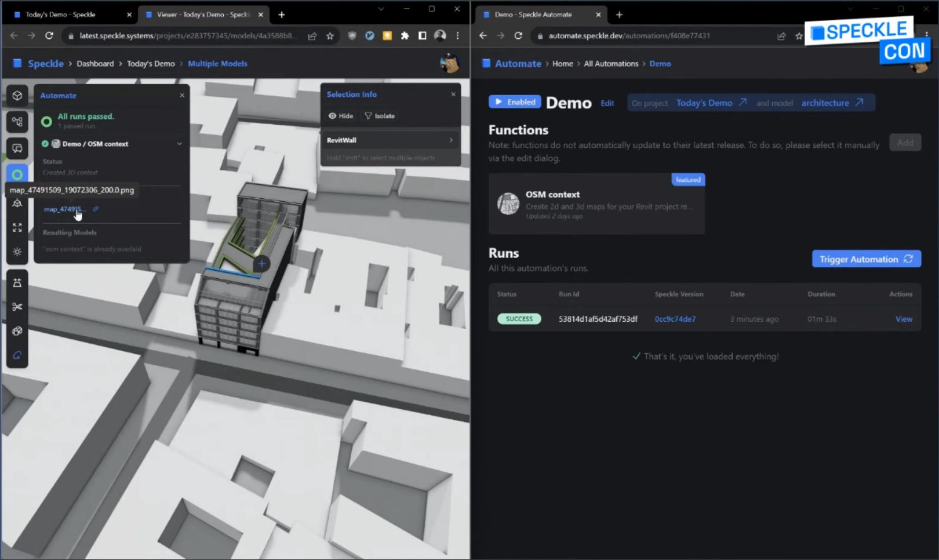This screenshot has width=939, height=560.
Task: Open the user avatar in Speckle viewer
Action: coord(449,63)
